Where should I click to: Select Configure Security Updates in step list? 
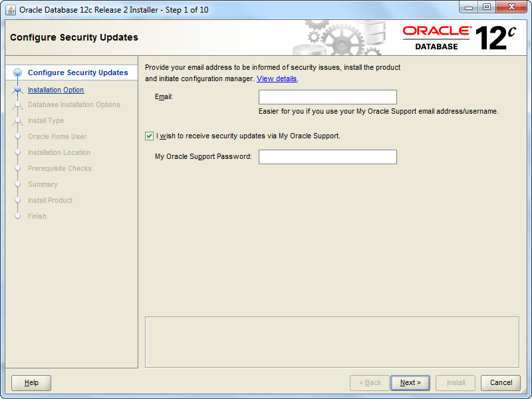click(78, 73)
